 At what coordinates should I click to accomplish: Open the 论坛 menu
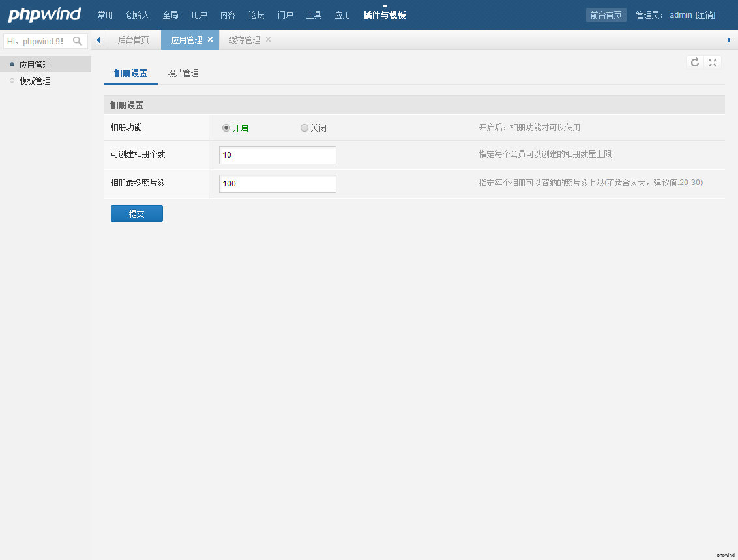point(256,15)
